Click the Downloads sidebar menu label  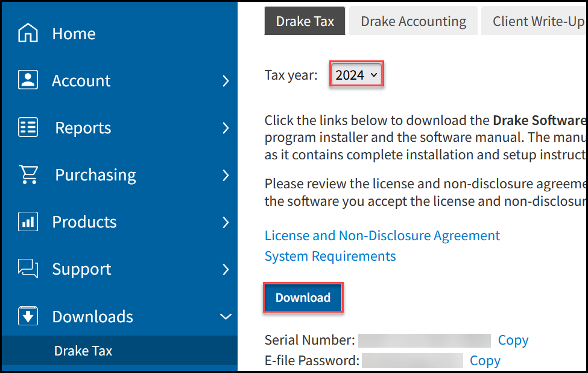pyautogui.click(x=93, y=317)
